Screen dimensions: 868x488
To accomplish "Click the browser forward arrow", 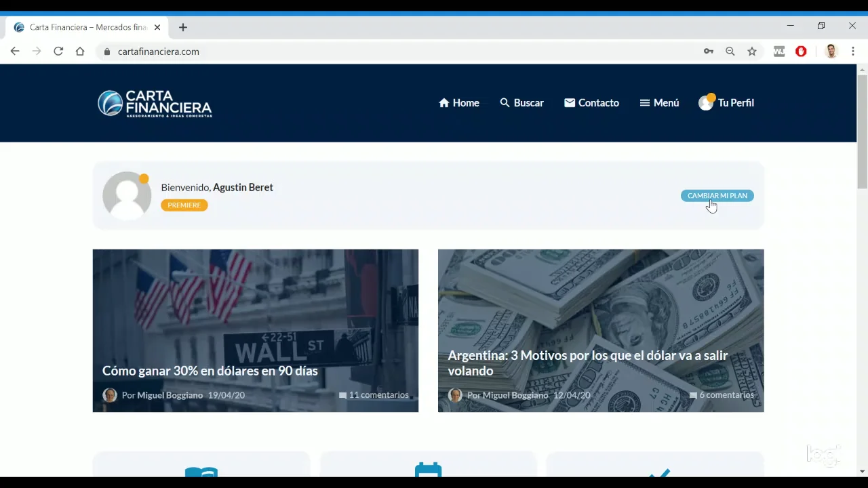I will [37, 52].
